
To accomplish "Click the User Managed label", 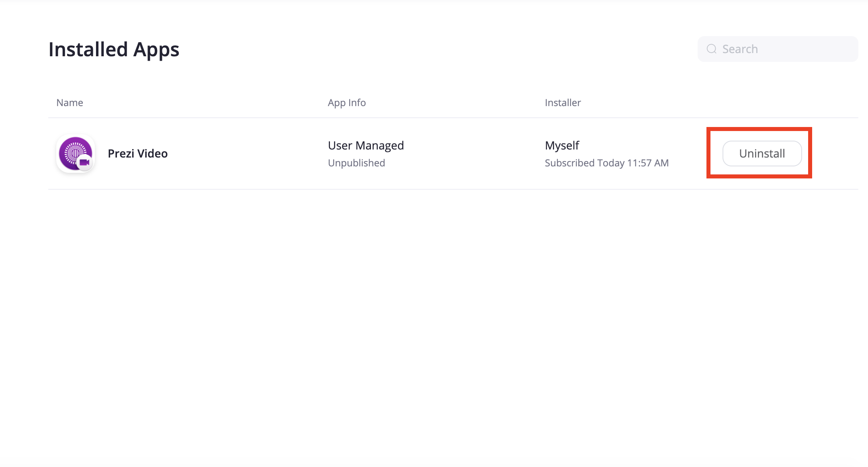I will pyautogui.click(x=366, y=145).
